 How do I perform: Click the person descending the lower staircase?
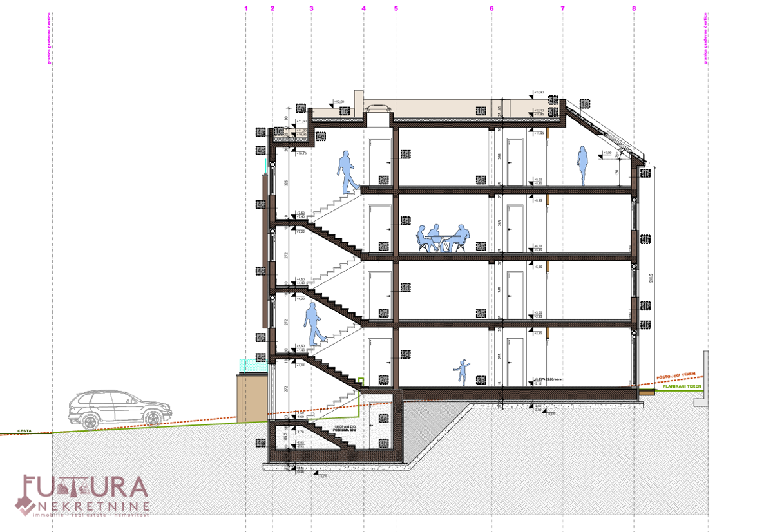[315, 323]
